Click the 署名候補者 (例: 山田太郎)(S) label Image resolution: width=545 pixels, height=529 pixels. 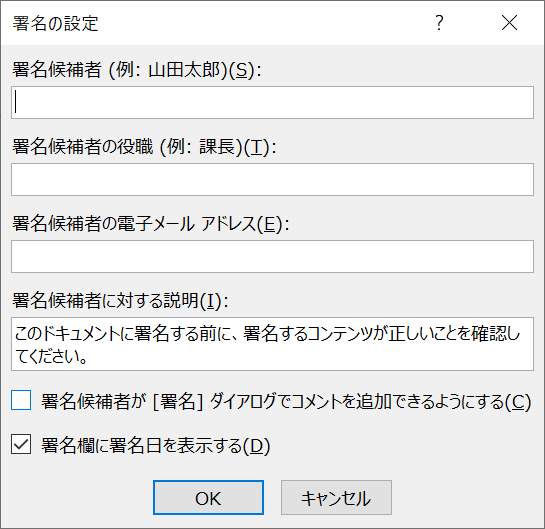pos(137,70)
